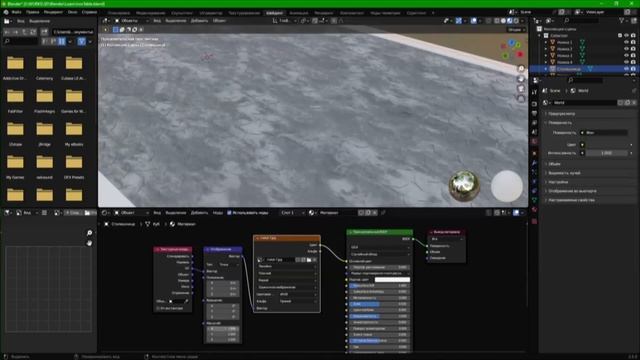
Task: Open the outliner editor type icon
Action: [537, 20]
